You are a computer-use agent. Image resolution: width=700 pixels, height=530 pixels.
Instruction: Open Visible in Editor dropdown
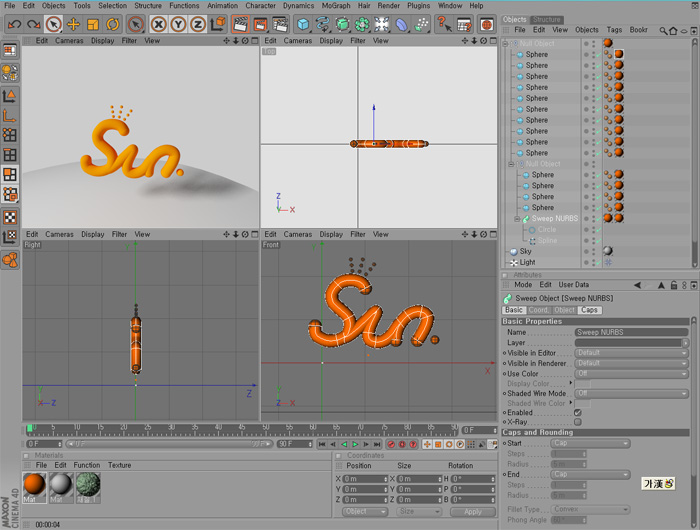631,353
